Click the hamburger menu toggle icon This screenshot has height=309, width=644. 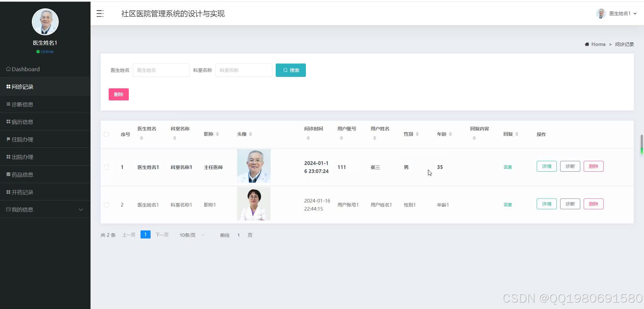tap(100, 13)
